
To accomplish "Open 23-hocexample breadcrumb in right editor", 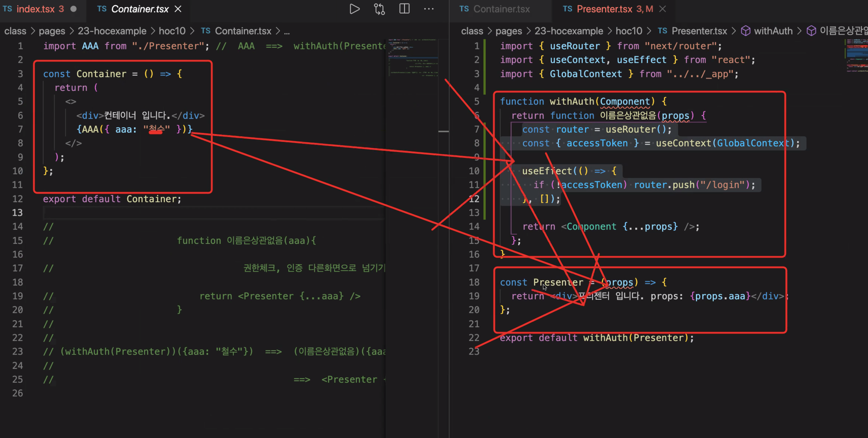I will (x=568, y=31).
